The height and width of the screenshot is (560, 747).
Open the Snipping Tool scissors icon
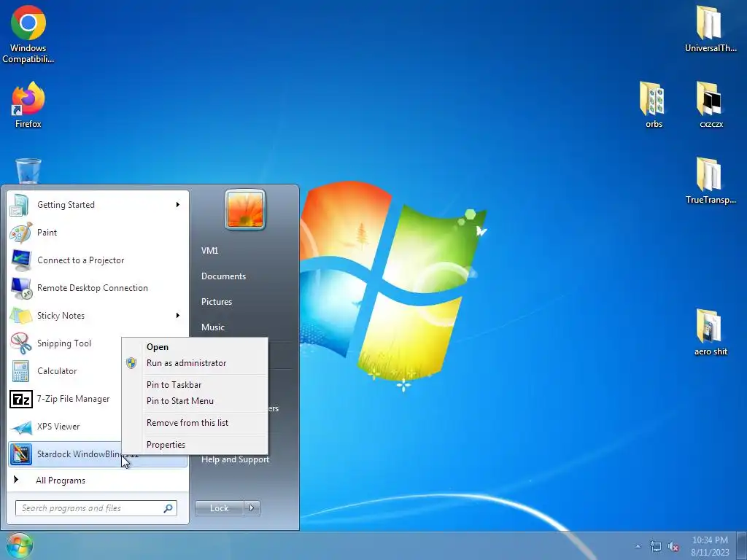click(x=21, y=343)
